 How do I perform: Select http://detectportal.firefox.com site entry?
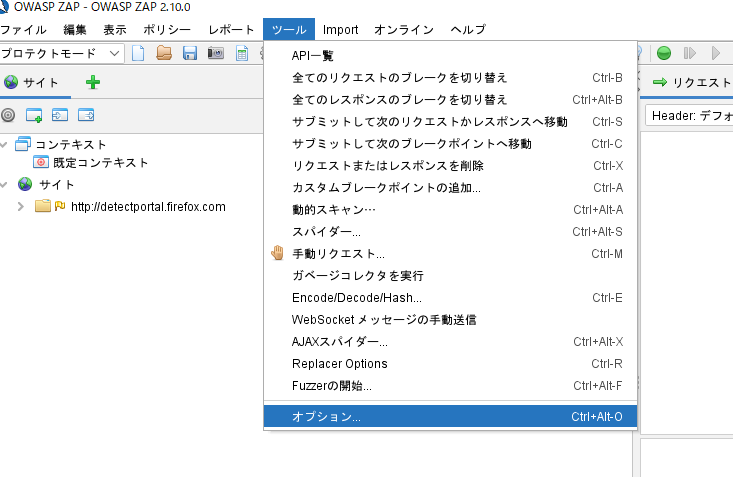(x=148, y=207)
